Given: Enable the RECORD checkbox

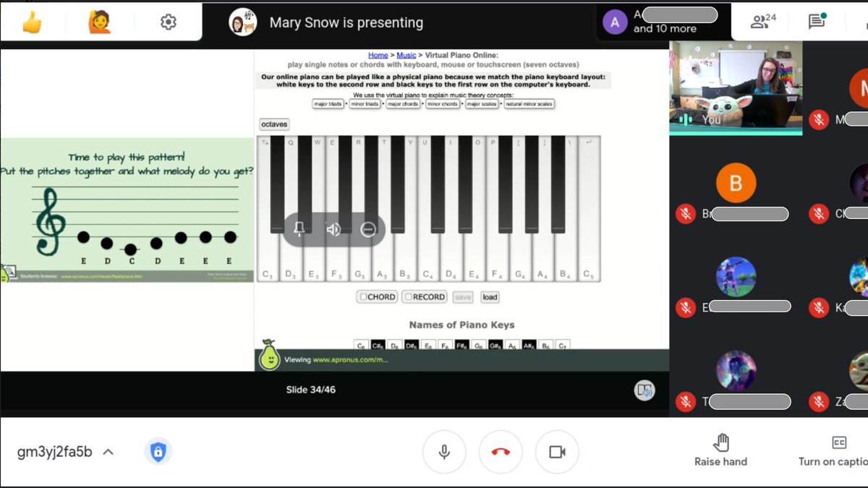Looking at the screenshot, I should click(x=409, y=296).
